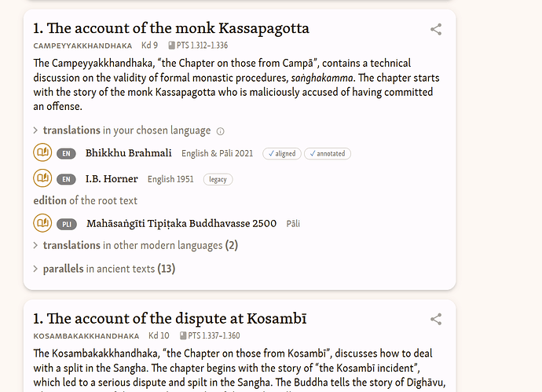
Task: Click the annotated checkmark tag
Action: [328, 153]
